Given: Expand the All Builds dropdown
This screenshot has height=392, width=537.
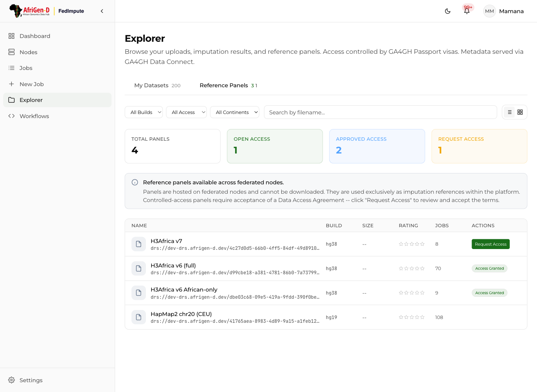Looking at the screenshot, I should tap(144, 112).
